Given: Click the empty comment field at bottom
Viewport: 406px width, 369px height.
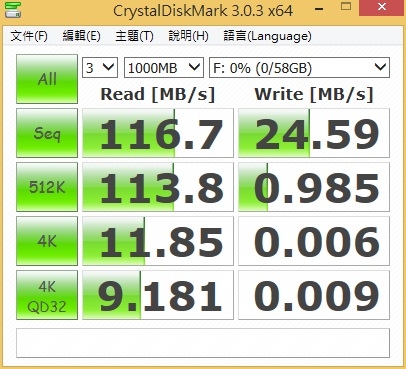Looking at the screenshot, I should (203, 343).
